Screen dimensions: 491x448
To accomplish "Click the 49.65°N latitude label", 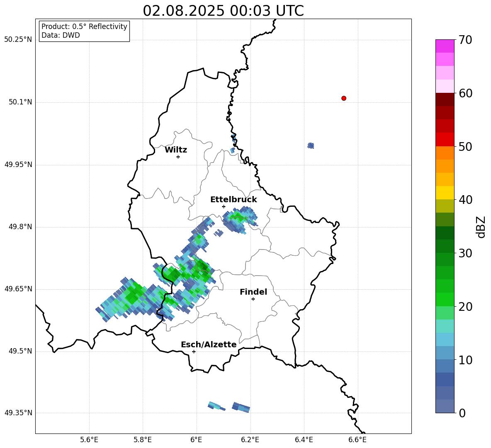I will pyautogui.click(x=18, y=289).
